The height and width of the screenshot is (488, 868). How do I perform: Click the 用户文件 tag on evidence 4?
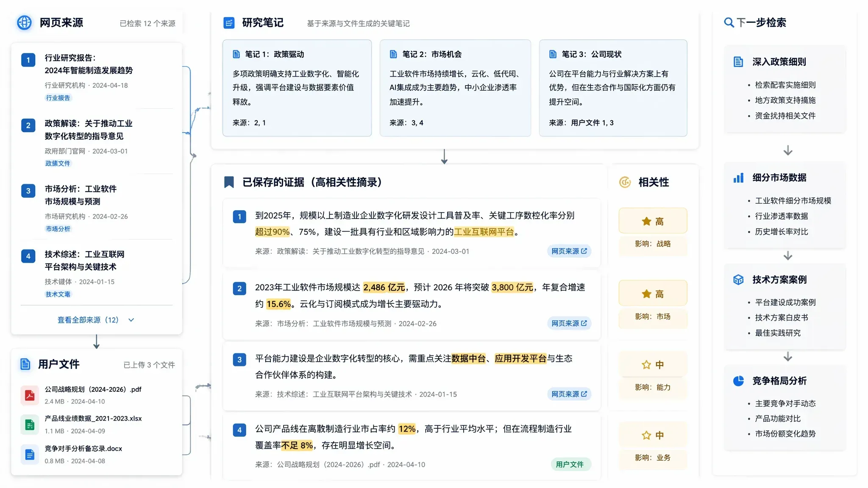570,464
